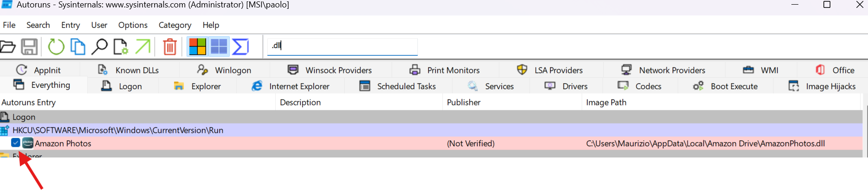Select the Amazon Photos entry name
The image size is (868, 190).
[63, 144]
